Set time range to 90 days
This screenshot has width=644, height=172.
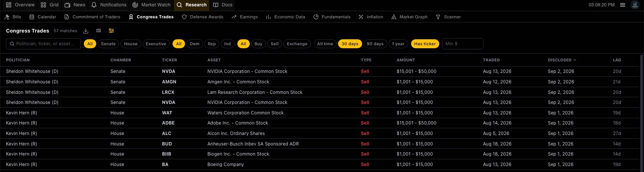click(375, 44)
